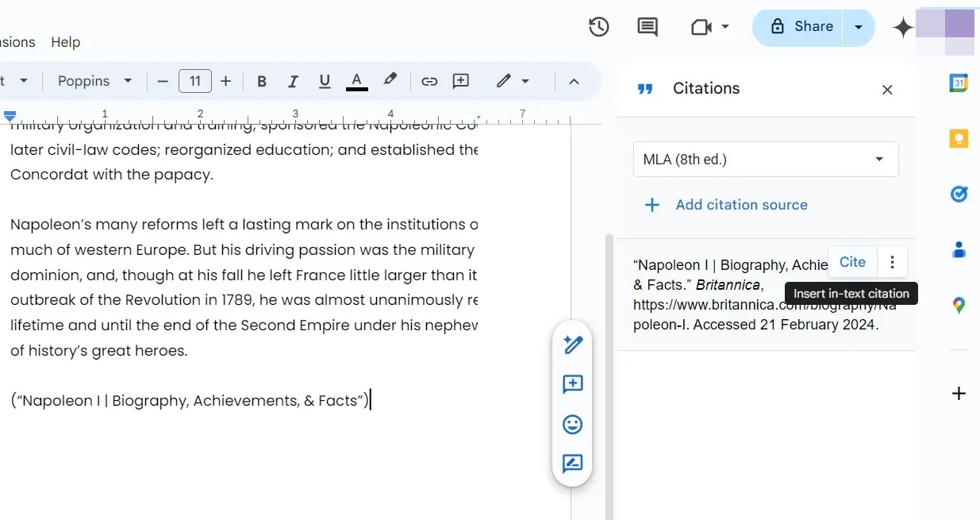980x520 pixels.
Task: Click the text "of history's great heroes."
Action: click(x=99, y=350)
